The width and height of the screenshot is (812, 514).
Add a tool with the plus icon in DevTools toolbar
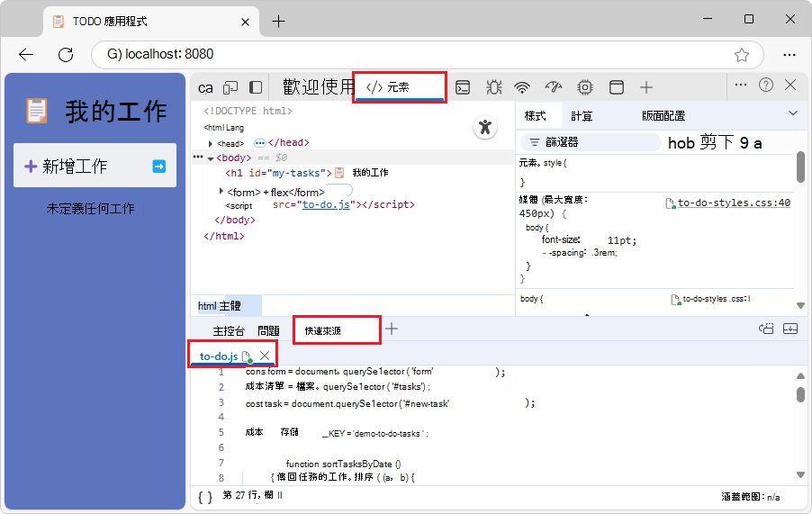click(645, 87)
